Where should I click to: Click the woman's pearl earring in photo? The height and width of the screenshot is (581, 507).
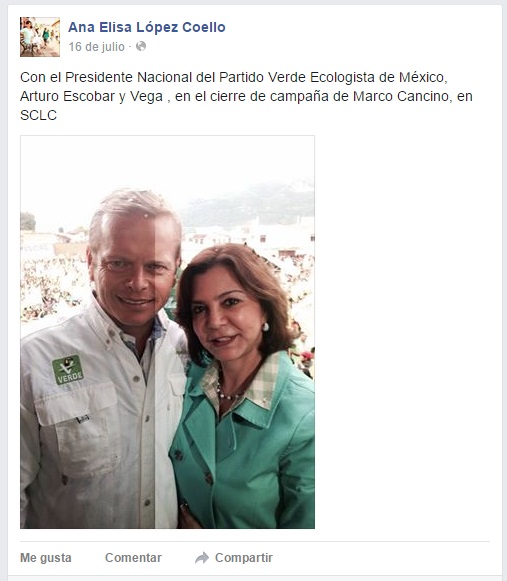click(x=265, y=327)
